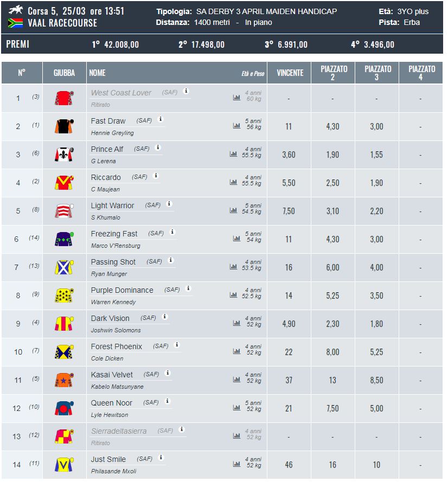Select Prince Alf win odds 3,60
This screenshot has width=448, height=482.
pos(289,155)
